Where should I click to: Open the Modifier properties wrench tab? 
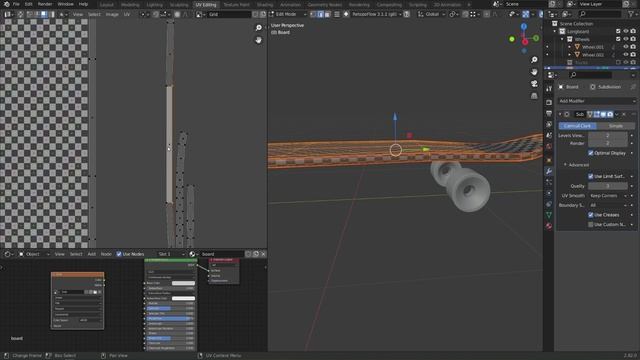coord(549,171)
